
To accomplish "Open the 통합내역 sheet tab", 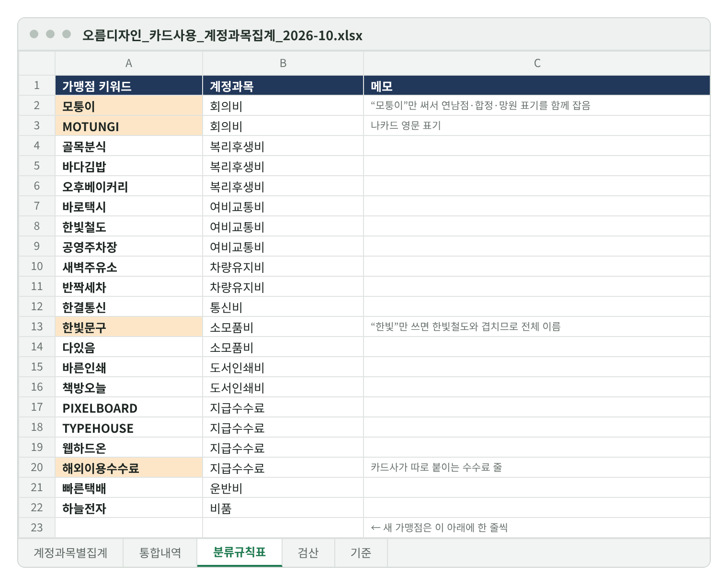I will [160, 553].
